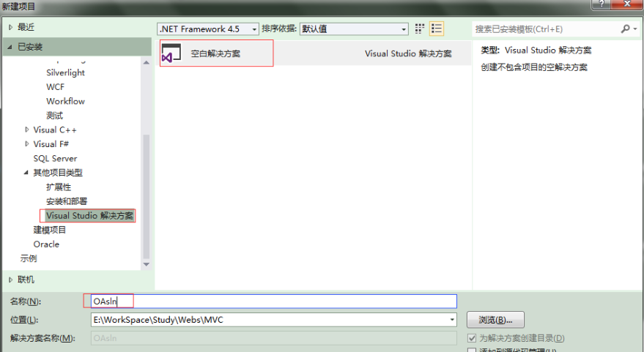Open the help button in title bar
The height and width of the screenshot is (352, 644).
pos(602,4)
